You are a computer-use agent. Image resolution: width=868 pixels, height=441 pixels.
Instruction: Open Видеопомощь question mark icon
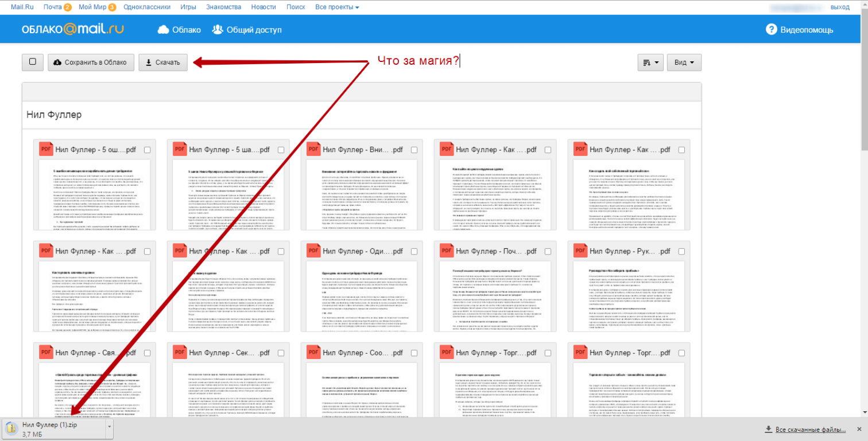pyautogui.click(x=771, y=30)
